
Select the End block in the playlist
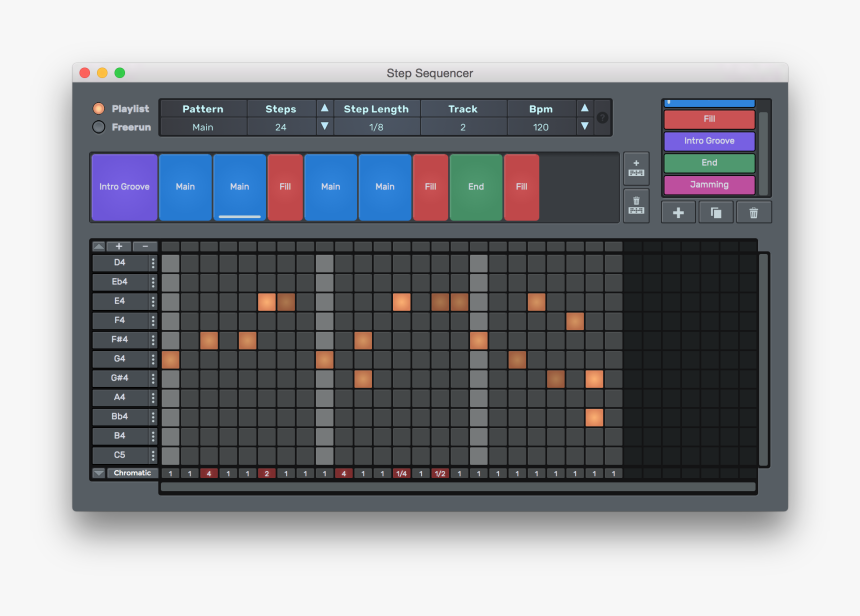pos(476,188)
